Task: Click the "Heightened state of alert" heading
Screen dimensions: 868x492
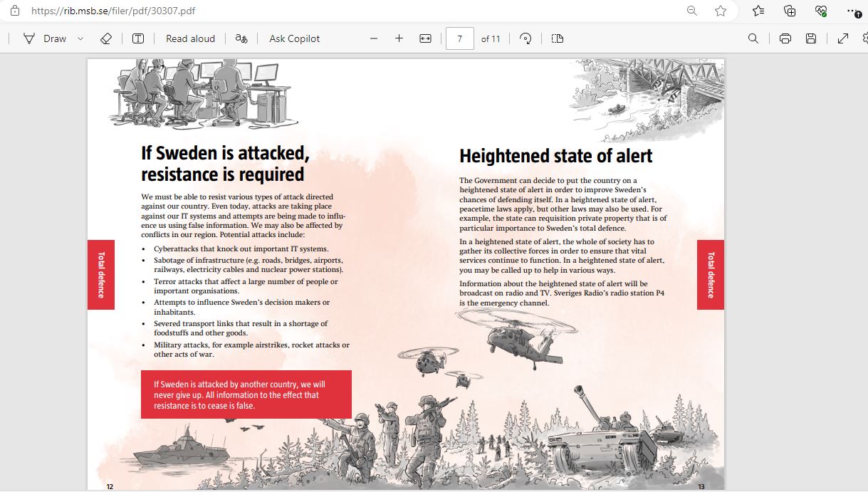Action: [x=556, y=156]
